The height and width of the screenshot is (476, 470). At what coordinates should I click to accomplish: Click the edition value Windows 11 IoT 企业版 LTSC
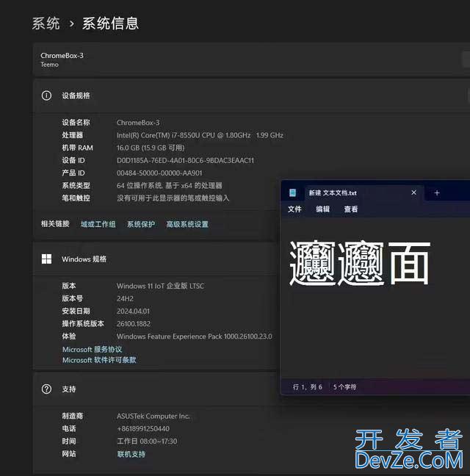click(x=160, y=286)
